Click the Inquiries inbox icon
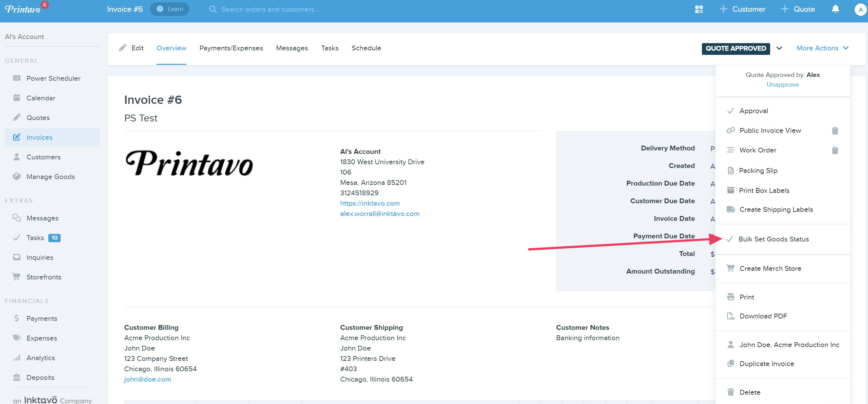The height and width of the screenshot is (404, 868). 17,257
